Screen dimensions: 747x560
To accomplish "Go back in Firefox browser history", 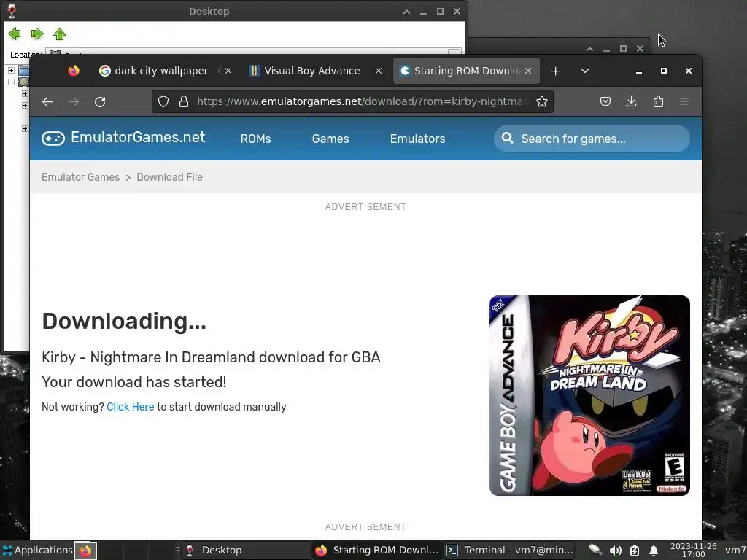I will point(47,101).
